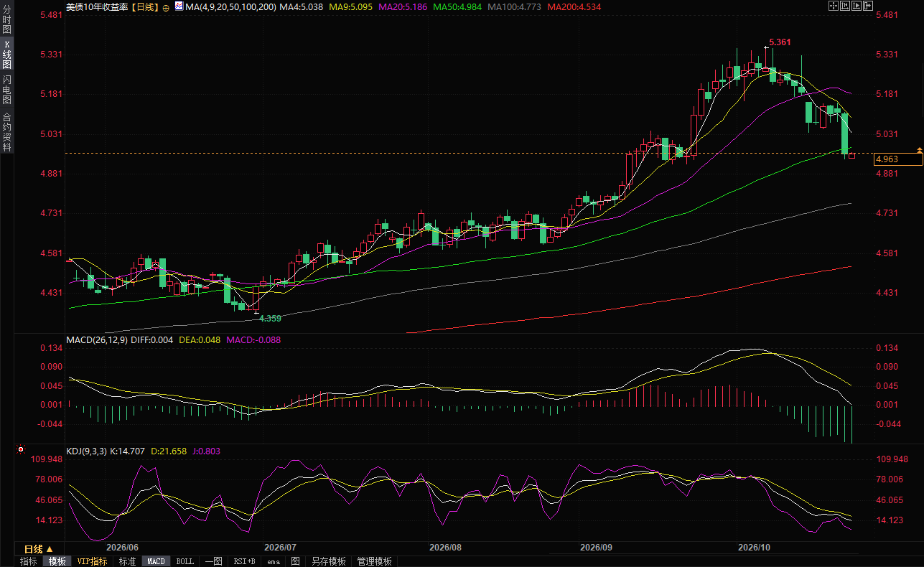The image size is (924, 567).
Task: Click the circled plus icon beside 日线 title
Action: pos(166,6)
